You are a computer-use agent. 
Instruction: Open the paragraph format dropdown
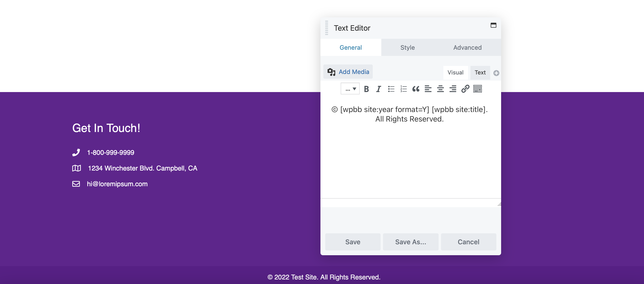[350, 88]
